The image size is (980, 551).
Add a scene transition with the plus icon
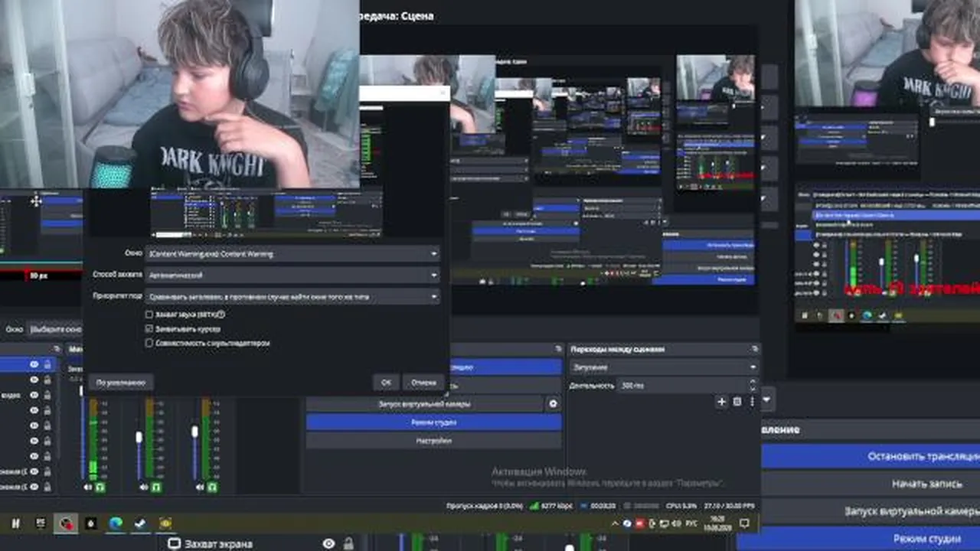coord(721,401)
